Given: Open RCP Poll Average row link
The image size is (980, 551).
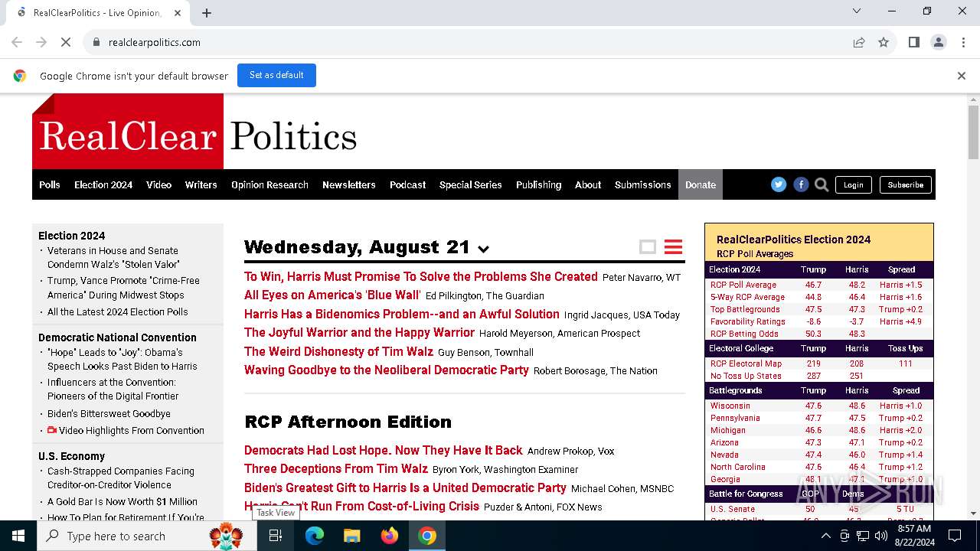Looking at the screenshot, I should (743, 285).
